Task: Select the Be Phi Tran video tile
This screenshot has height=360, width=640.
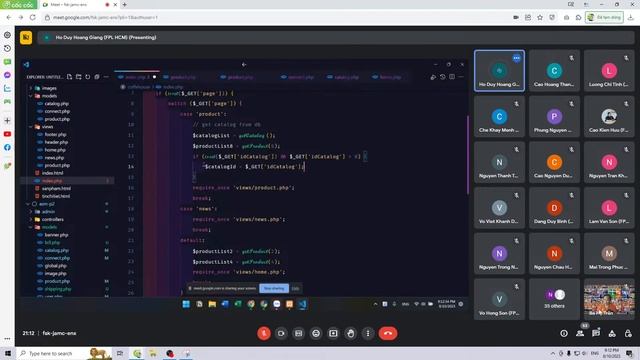Action: pyautogui.click(x=609, y=299)
